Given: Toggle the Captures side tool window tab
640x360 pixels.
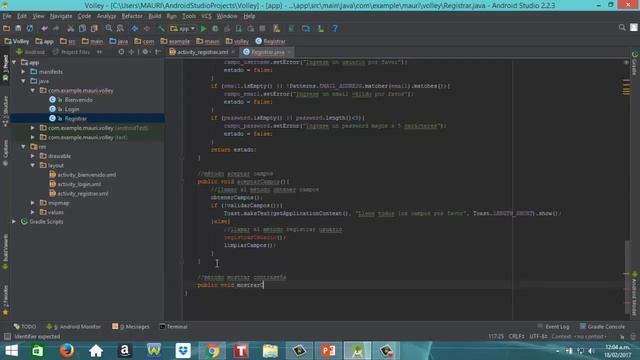Looking at the screenshot, I should pos(5,153).
